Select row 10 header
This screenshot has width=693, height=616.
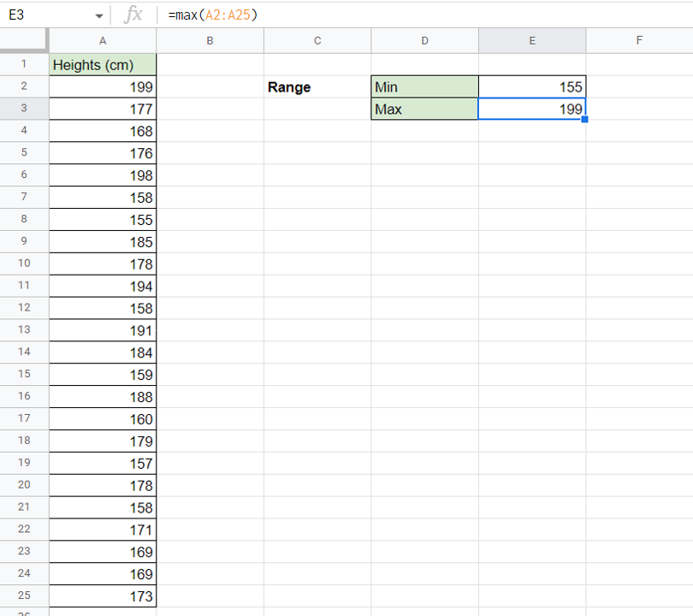(24, 264)
